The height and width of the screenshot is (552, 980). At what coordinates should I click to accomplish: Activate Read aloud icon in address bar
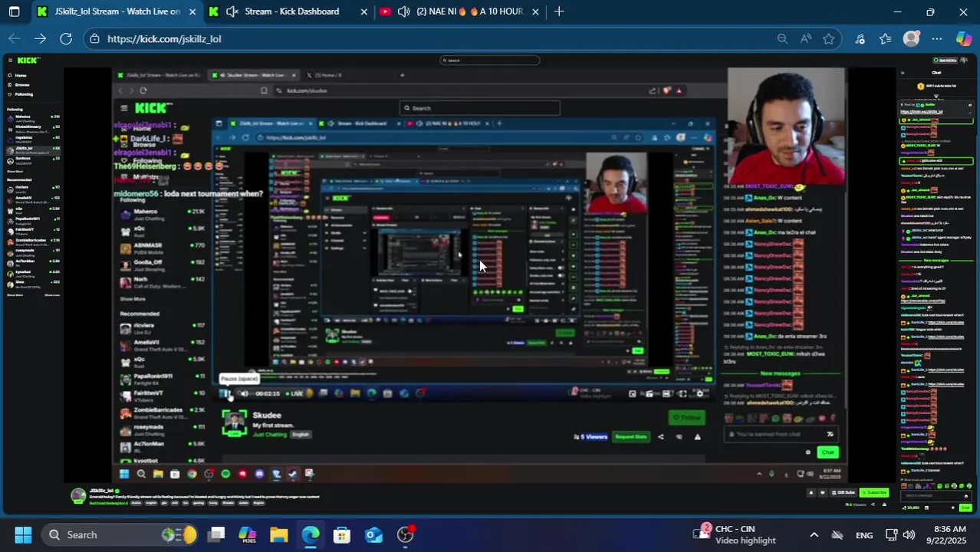tap(806, 38)
